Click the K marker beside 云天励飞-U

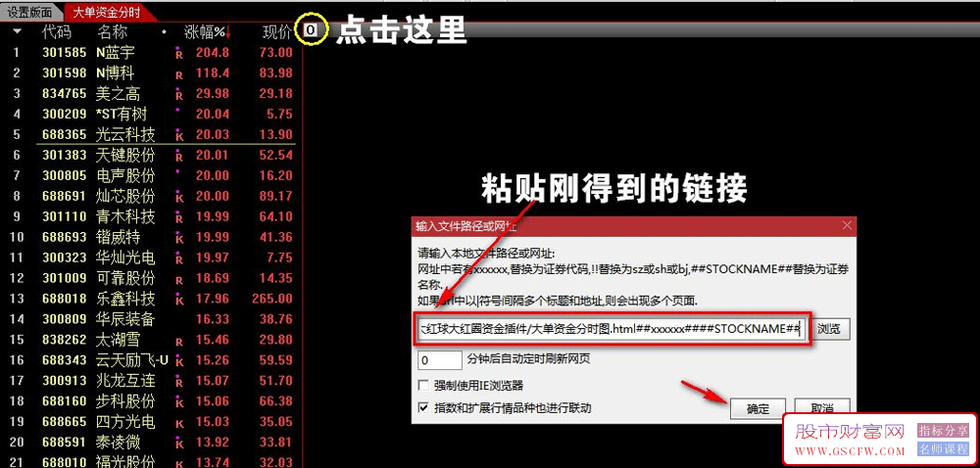click(179, 361)
